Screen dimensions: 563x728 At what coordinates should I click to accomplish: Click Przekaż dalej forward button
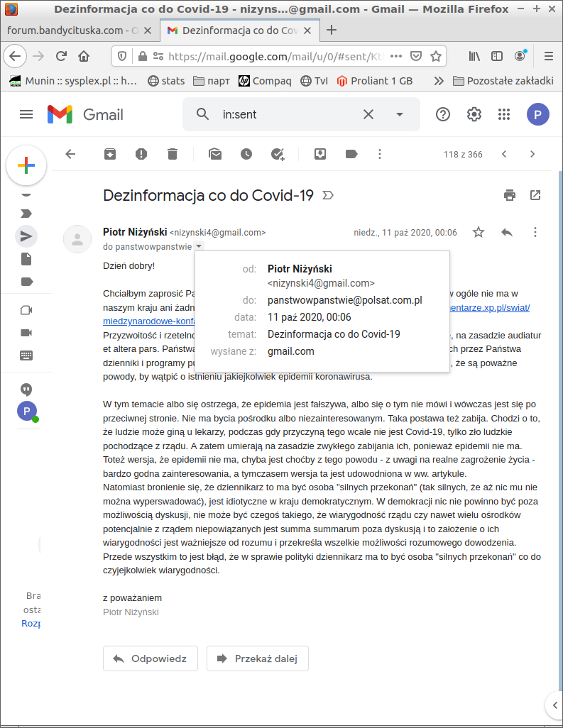[x=258, y=658]
